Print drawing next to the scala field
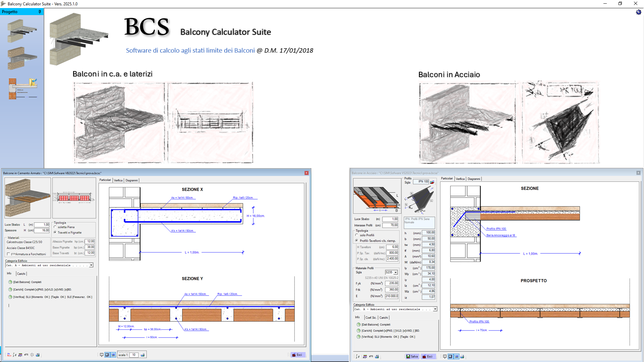The image size is (644, 362). coord(143,355)
